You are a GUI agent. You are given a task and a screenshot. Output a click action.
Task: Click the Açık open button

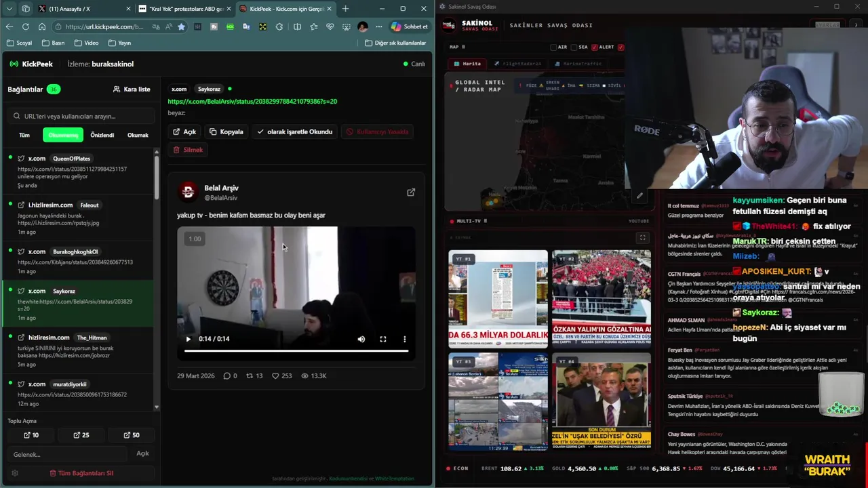tap(184, 131)
